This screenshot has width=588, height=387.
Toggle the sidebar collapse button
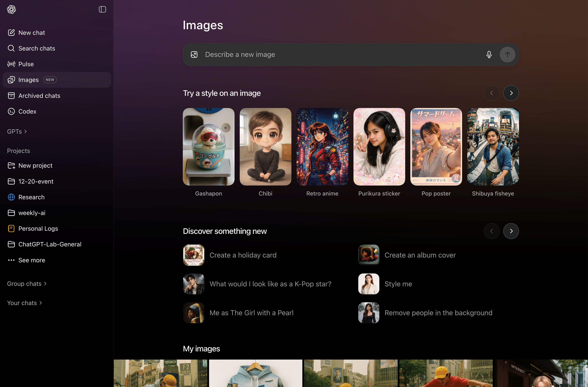102,9
